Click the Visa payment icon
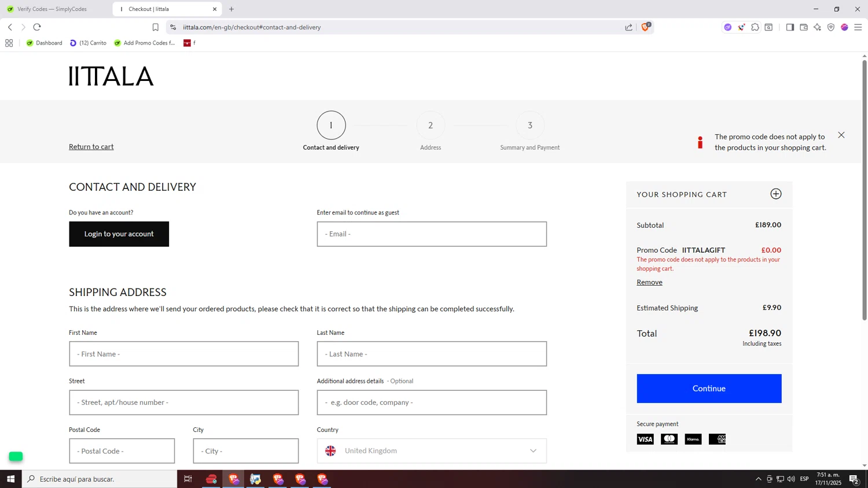The height and width of the screenshot is (488, 868). [x=645, y=439]
